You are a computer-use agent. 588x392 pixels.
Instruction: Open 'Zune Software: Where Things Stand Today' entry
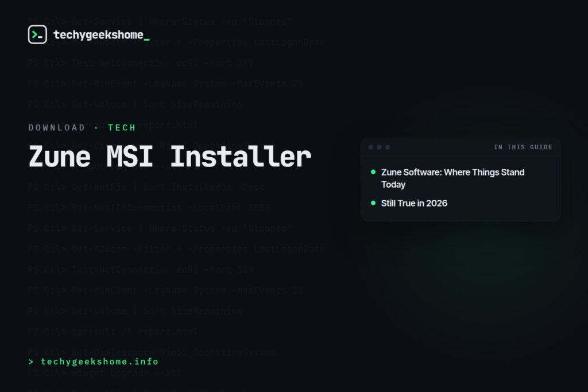[452, 178]
